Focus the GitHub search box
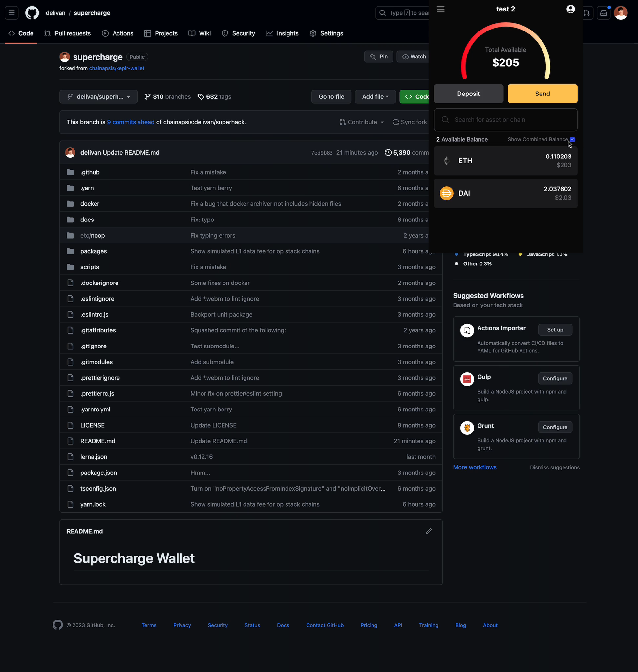 click(402, 13)
